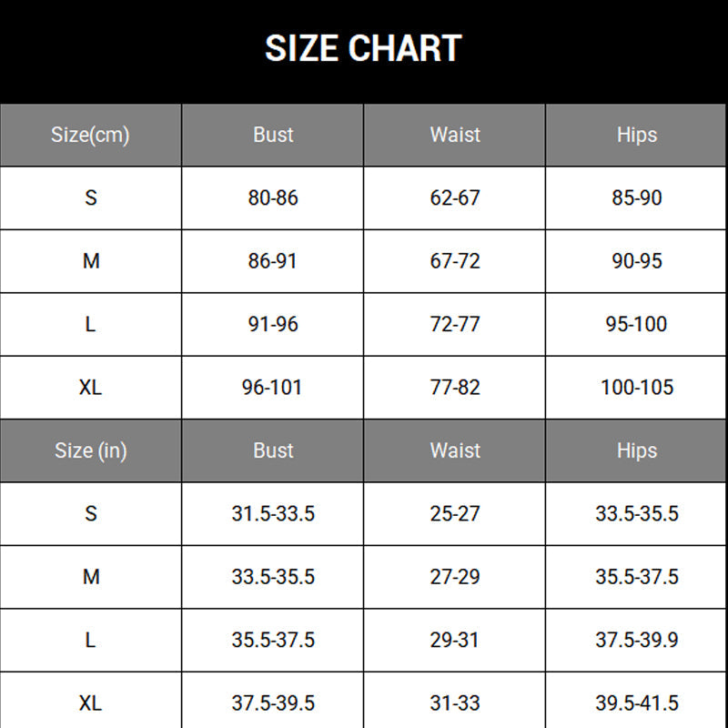
Task: Select the 25-27 waist cell
Action: [x=454, y=513]
